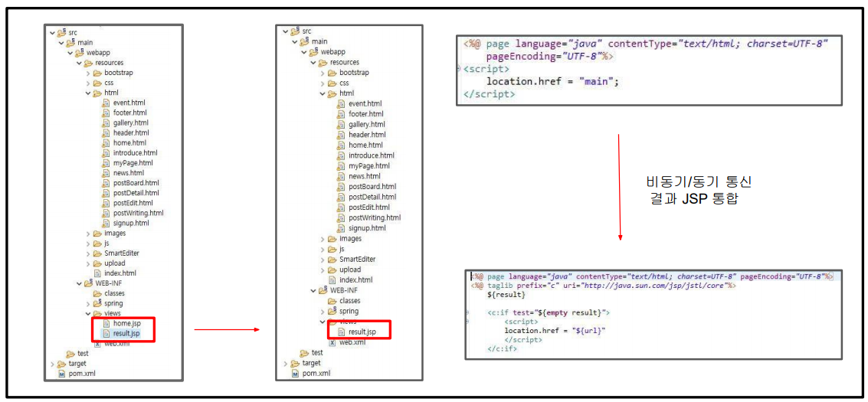Click the fold marker beside the top <script> tag
Viewport: 868px width, 402px height.
[x=460, y=69]
